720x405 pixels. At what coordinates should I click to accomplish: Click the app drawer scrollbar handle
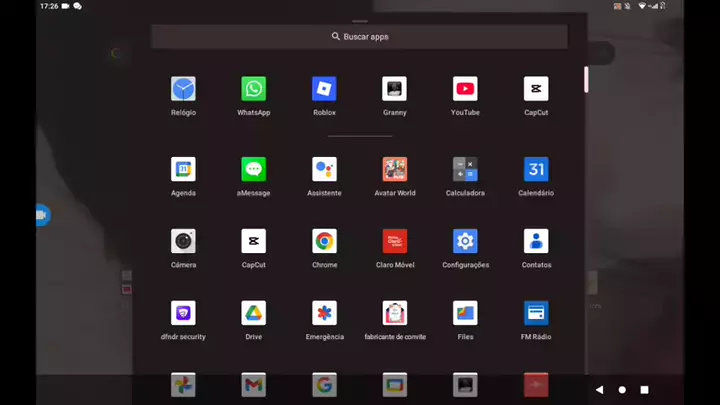(586, 79)
